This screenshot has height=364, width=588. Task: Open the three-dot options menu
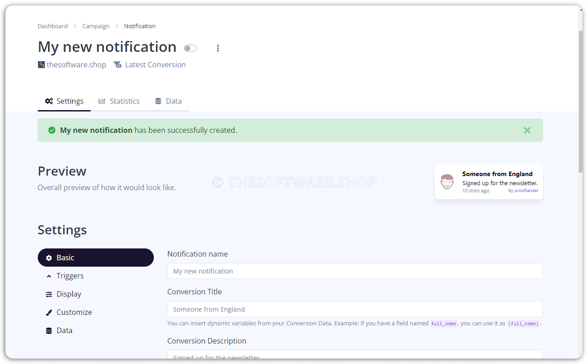pyautogui.click(x=218, y=48)
